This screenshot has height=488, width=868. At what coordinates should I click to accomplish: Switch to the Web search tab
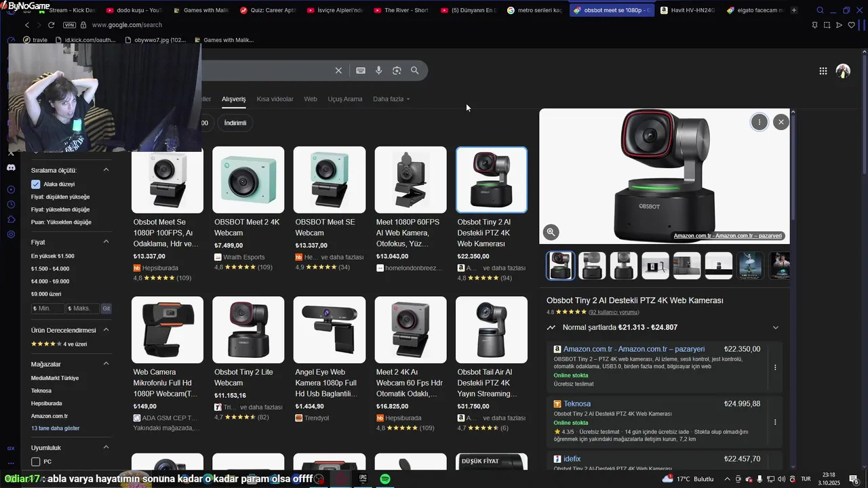pos(311,99)
